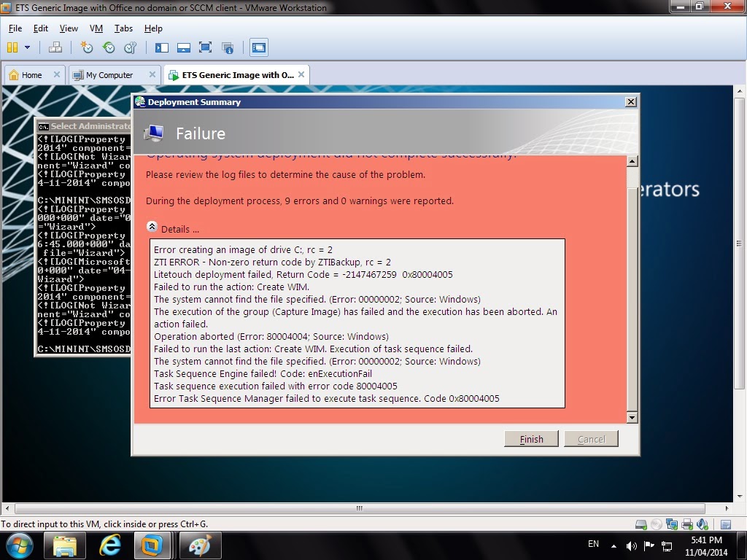
Task: Click the Send Ctrl+Alt+Del toolbar icon
Action: [x=55, y=47]
